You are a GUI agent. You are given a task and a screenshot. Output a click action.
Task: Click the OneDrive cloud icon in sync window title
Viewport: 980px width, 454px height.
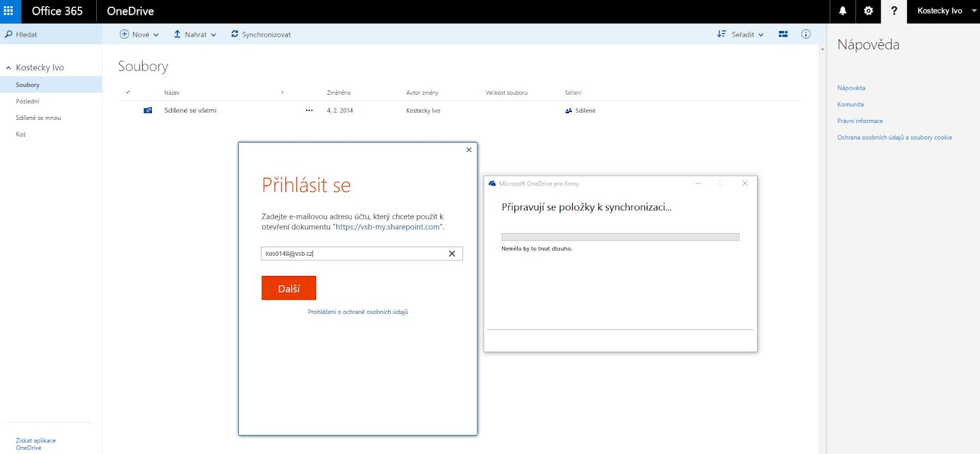click(x=492, y=184)
